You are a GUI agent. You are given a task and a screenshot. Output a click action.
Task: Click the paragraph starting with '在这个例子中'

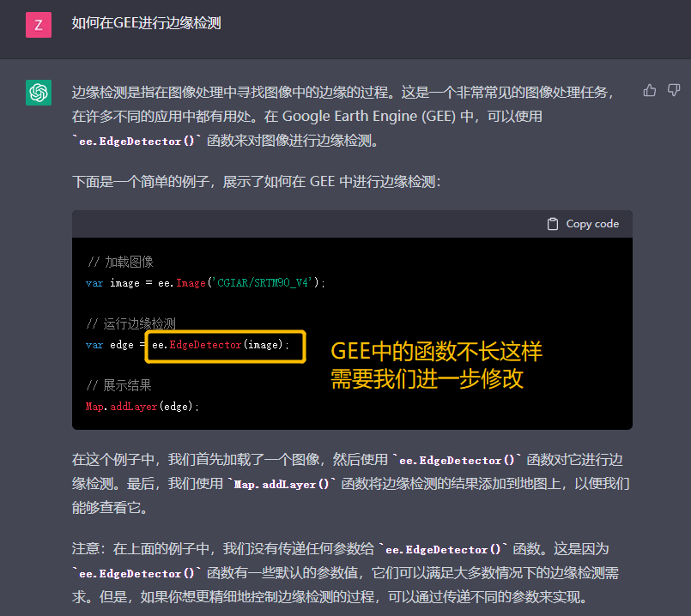[351, 484]
